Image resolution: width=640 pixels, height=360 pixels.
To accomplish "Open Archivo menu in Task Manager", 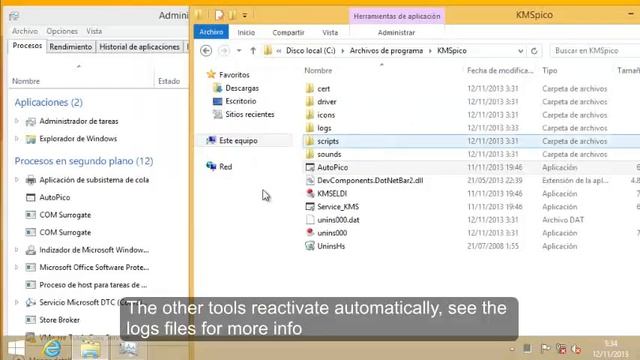I will click(x=25, y=31).
